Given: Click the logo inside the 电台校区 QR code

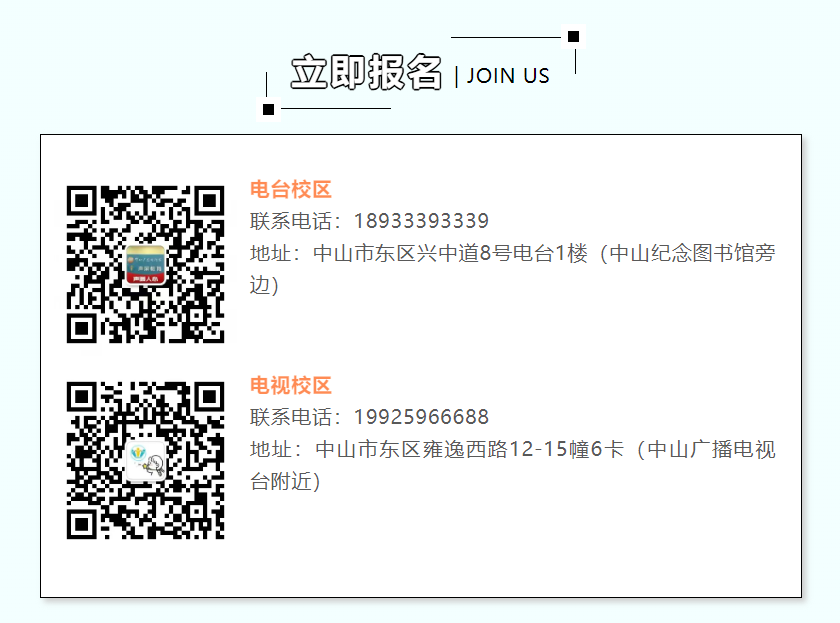Looking at the screenshot, I should [145, 265].
